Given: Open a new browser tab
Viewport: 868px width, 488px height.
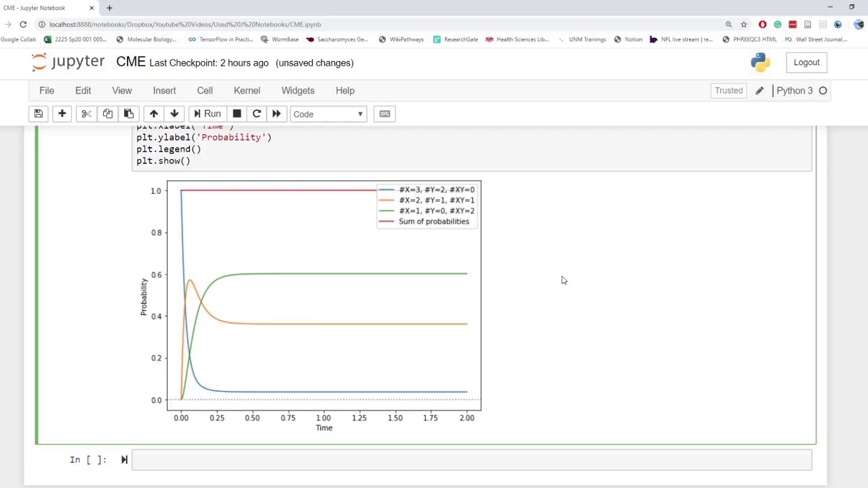Looking at the screenshot, I should 109,8.
